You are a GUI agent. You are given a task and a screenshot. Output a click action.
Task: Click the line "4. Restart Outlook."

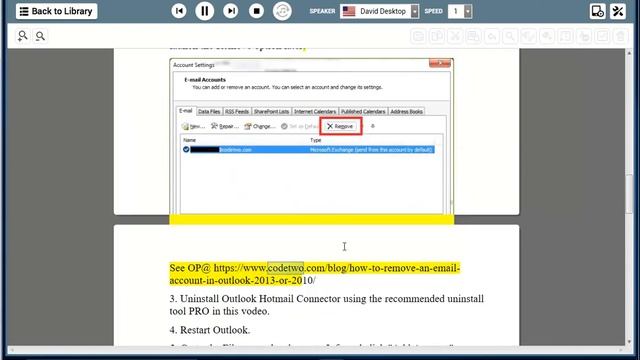(x=210, y=330)
